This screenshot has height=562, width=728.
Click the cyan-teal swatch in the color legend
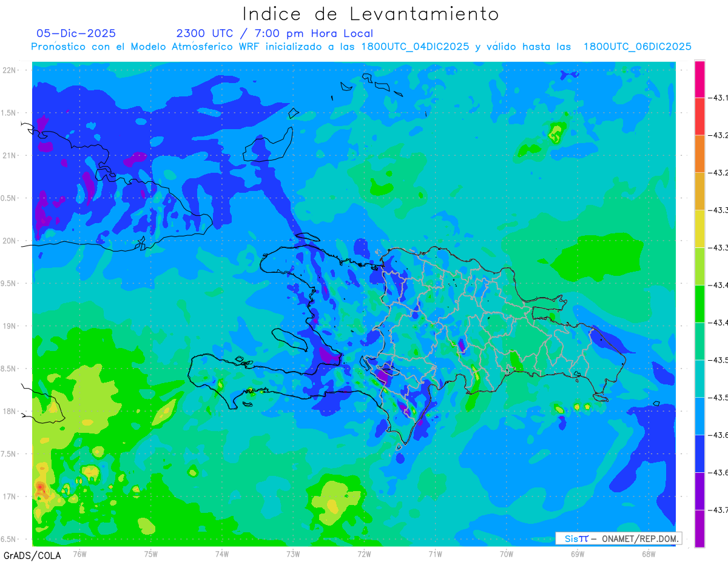click(x=699, y=379)
